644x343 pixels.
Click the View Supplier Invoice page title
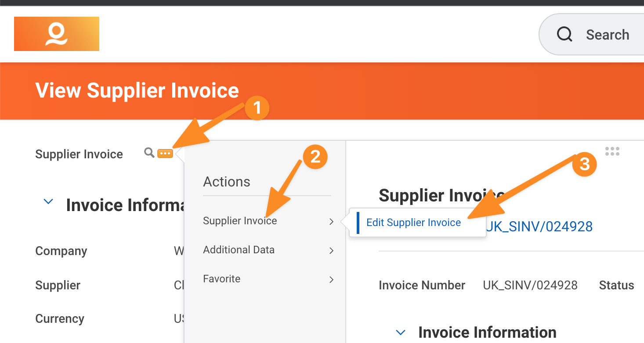point(137,91)
